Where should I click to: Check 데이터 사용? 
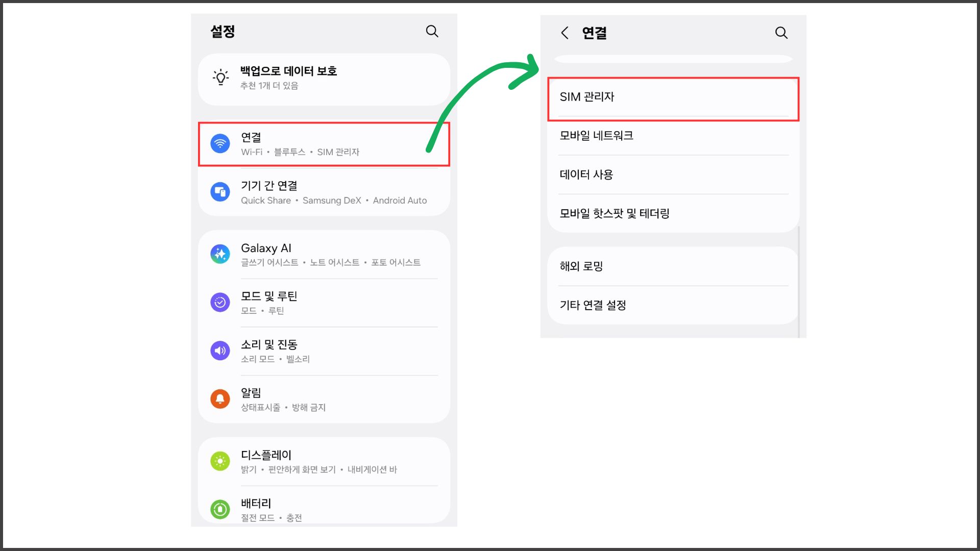(x=673, y=174)
